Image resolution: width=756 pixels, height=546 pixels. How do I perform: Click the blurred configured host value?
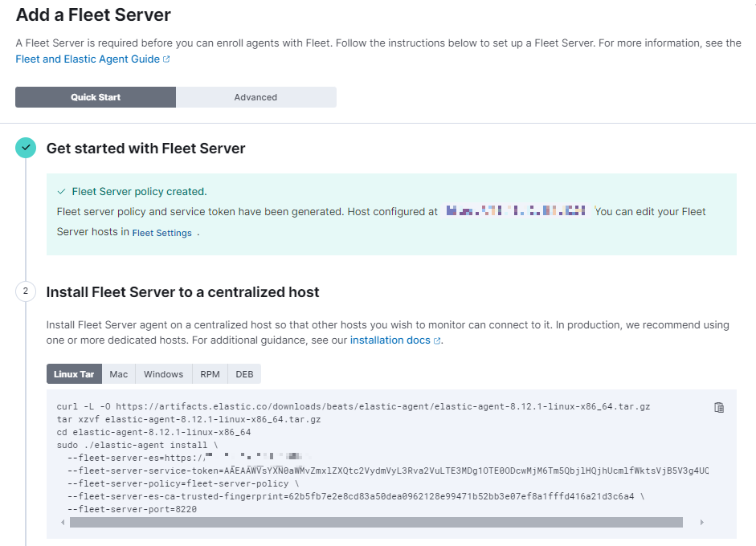click(516, 210)
